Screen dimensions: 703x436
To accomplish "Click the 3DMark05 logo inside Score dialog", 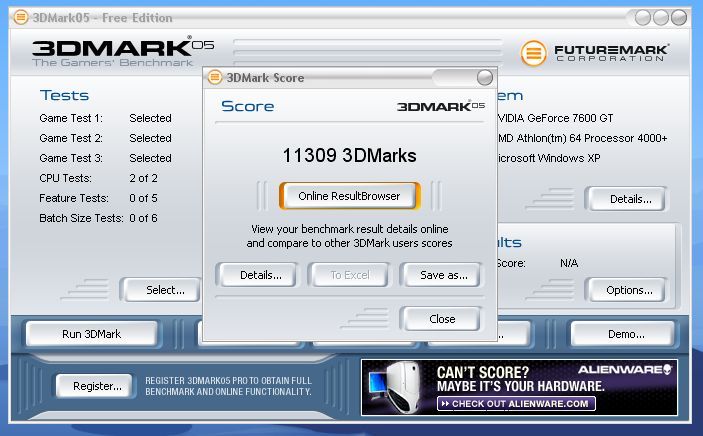I will (x=441, y=106).
